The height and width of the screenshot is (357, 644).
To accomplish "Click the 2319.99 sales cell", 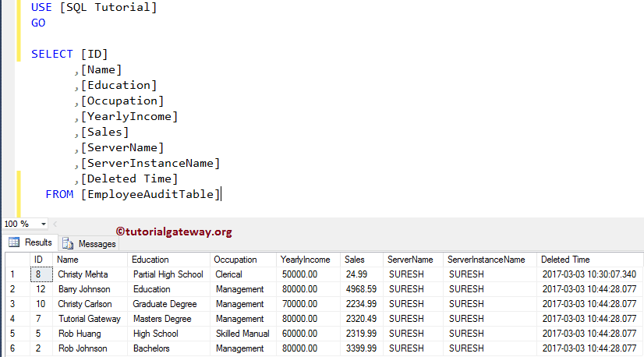I will click(x=362, y=334).
